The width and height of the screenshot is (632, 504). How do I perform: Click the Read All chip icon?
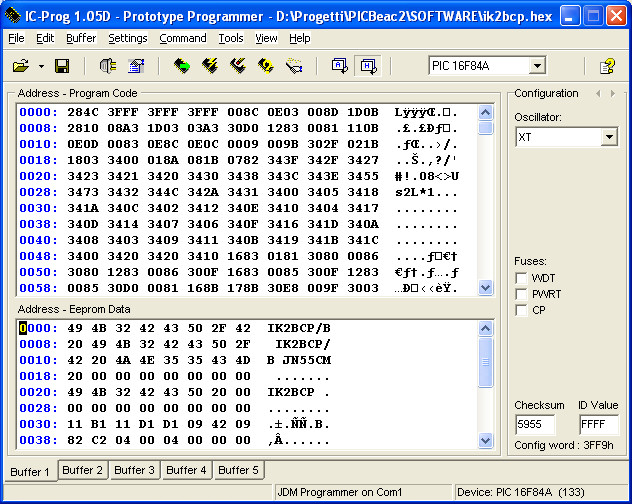coord(182,66)
